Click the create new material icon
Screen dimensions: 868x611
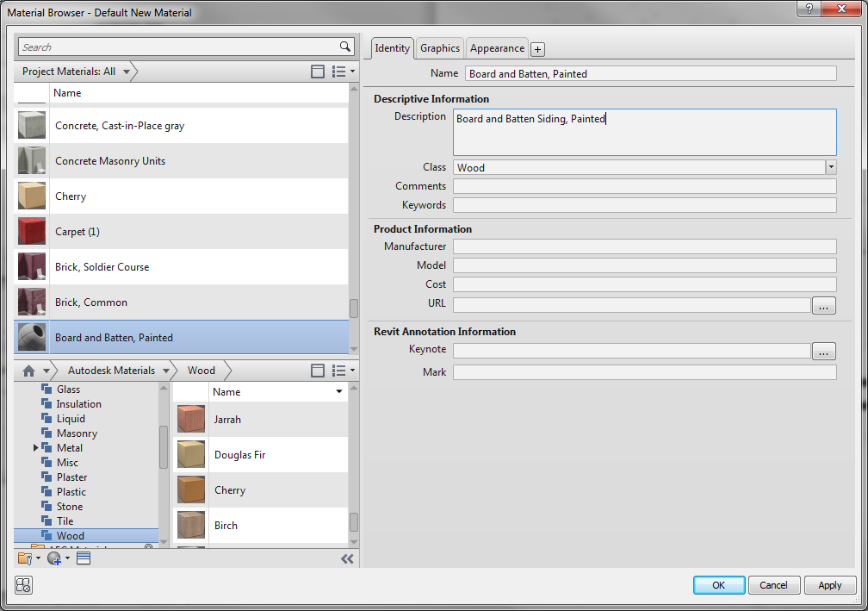point(54,558)
